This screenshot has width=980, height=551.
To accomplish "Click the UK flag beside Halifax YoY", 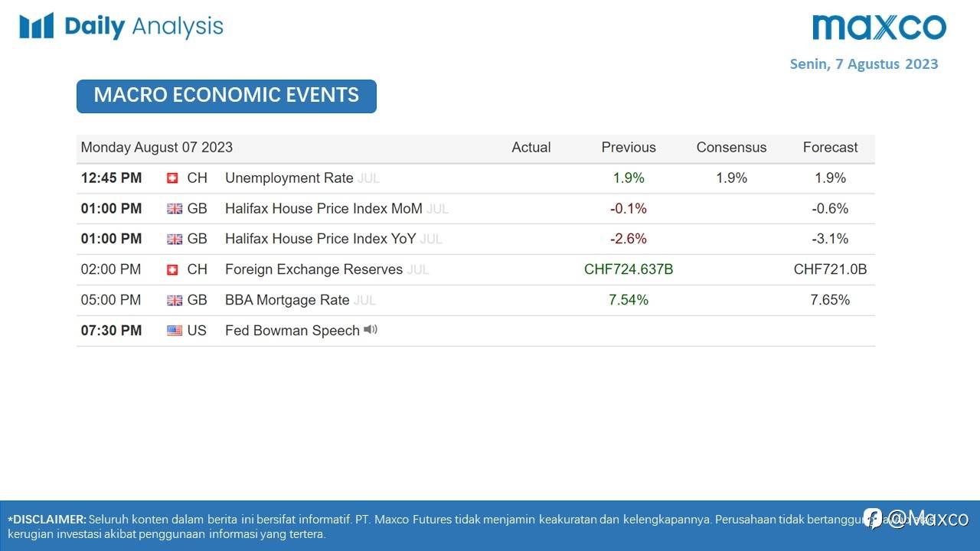I will pos(175,240).
